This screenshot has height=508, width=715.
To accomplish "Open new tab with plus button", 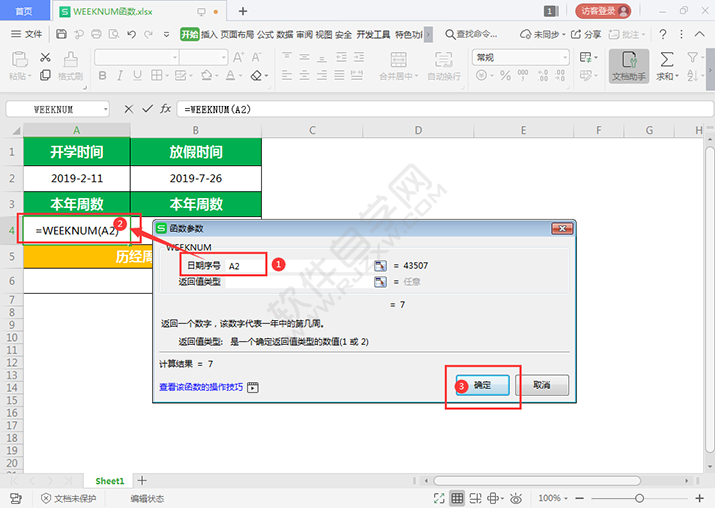I will coord(243,11).
